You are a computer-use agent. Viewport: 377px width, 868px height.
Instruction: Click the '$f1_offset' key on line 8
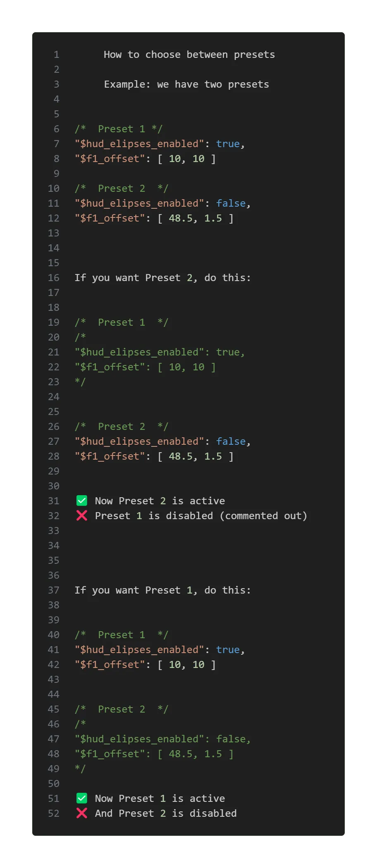click(x=110, y=159)
